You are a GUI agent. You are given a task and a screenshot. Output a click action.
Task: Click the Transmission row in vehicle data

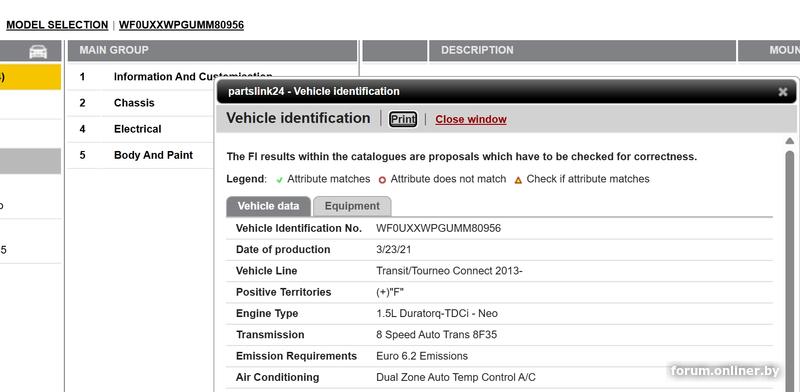coord(499,335)
